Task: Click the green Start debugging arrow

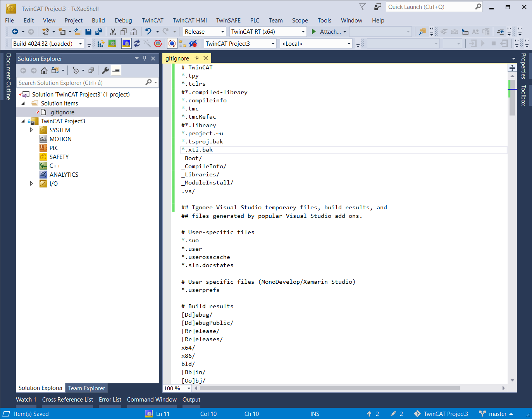Action: pos(314,32)
